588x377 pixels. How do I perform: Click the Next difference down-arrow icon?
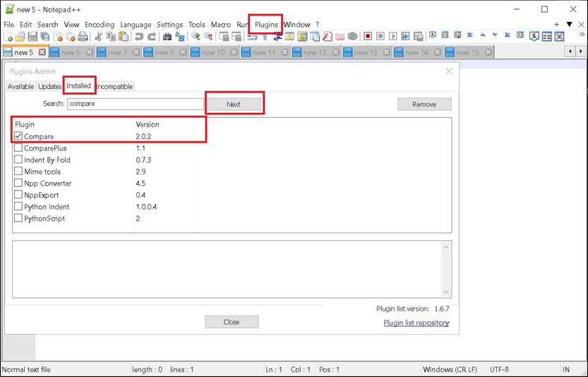(x=495, y=35)
